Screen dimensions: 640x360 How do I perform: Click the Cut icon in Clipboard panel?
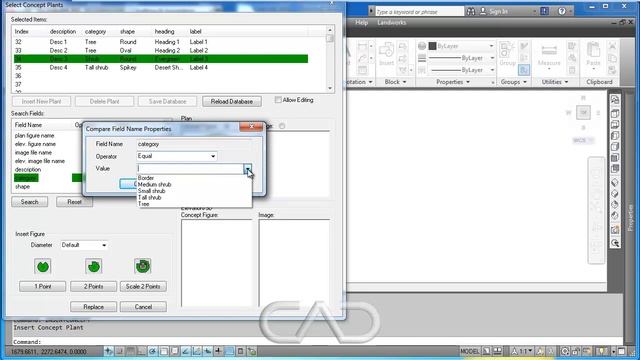(x=612, y=46)
